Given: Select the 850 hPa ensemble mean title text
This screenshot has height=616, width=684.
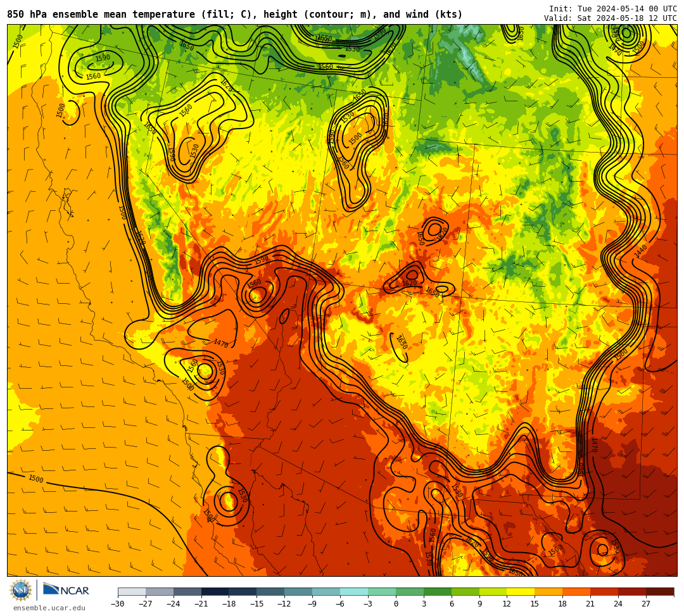Looking at the screenshot, I should (235, 15).
